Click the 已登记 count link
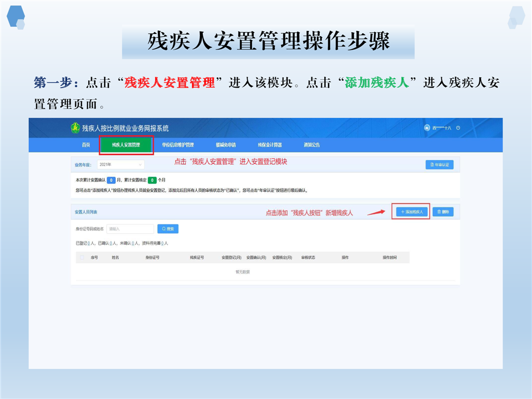 coord(89,243)
